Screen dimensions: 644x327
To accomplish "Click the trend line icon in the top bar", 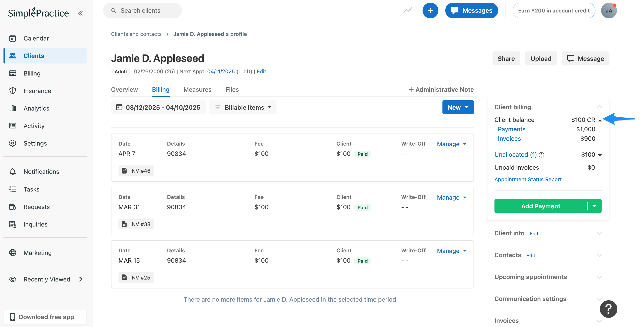I will (x=407, y=11).
